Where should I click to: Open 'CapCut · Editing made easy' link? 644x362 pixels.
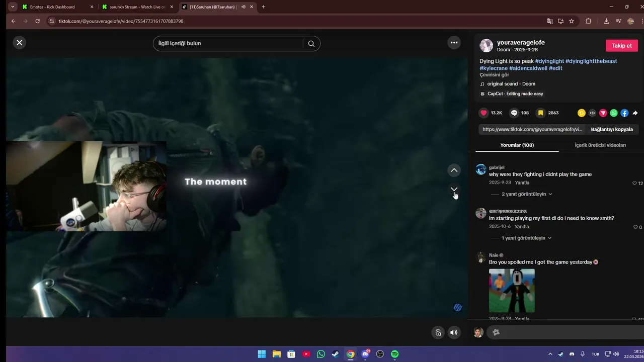[x=512, y=94]
